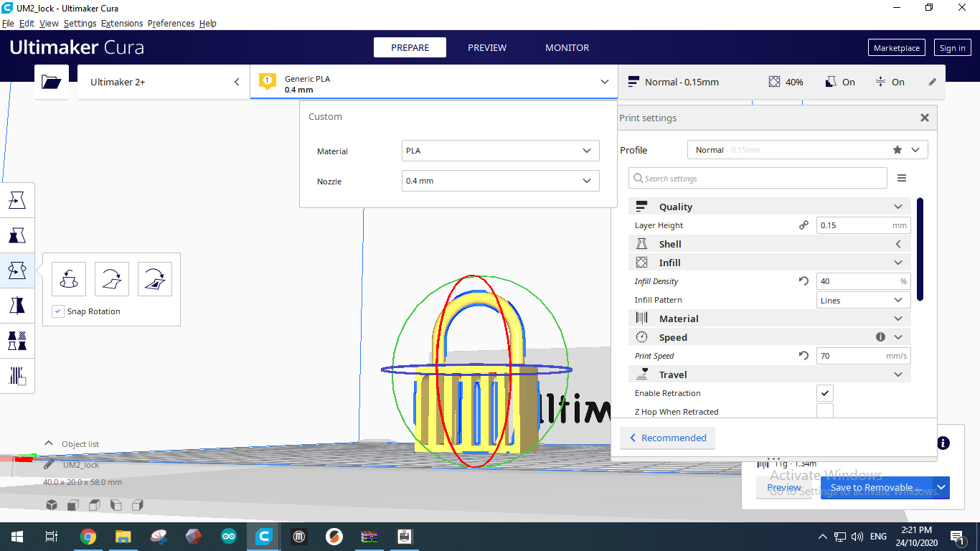The image size is (980, 551).
Task: Open file using the folder icon
Action: coord(52,82)
